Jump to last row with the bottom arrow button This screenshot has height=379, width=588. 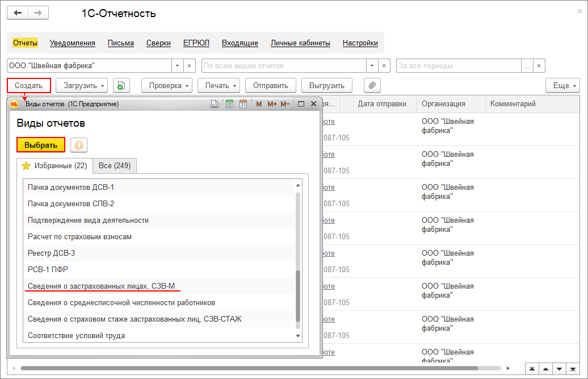coord(573,369)
